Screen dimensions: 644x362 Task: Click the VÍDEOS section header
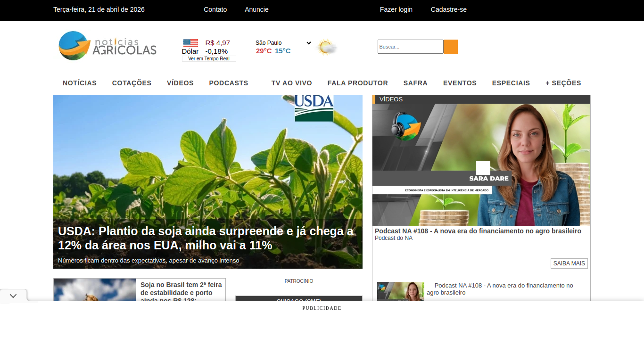click(x=481, y=99)
